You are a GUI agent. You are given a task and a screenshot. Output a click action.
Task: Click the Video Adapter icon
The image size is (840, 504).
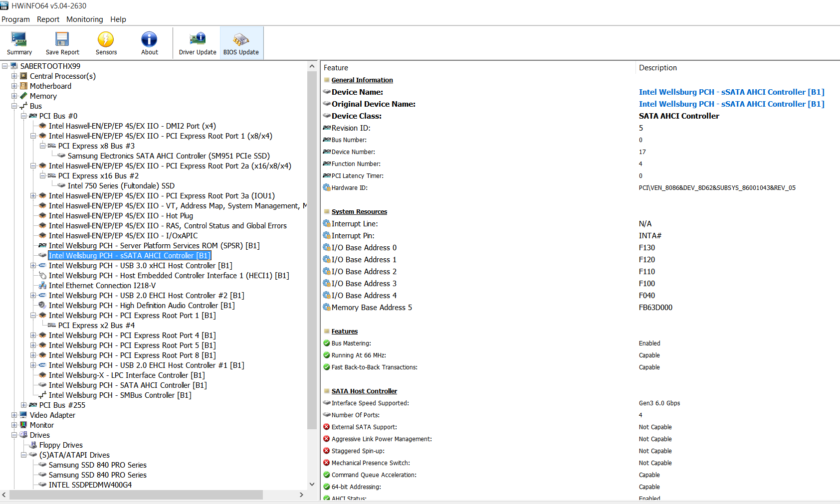click(23, 415)
